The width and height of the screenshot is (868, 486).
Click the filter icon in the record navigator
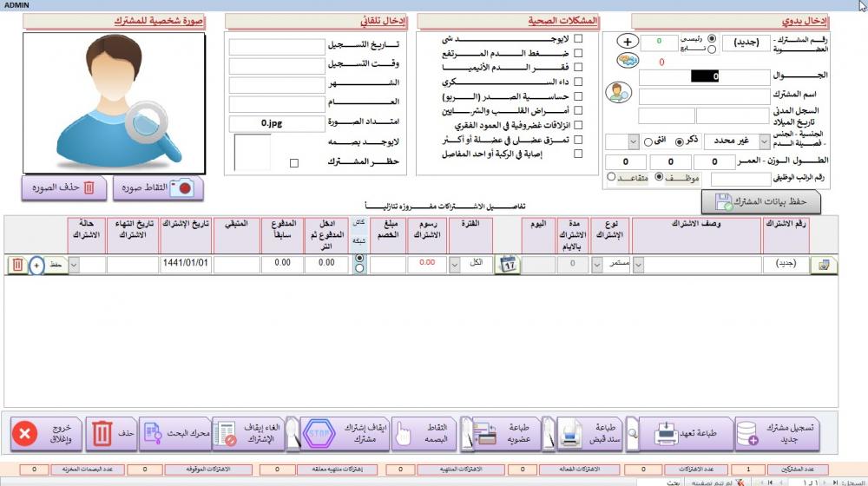point(739,483)
